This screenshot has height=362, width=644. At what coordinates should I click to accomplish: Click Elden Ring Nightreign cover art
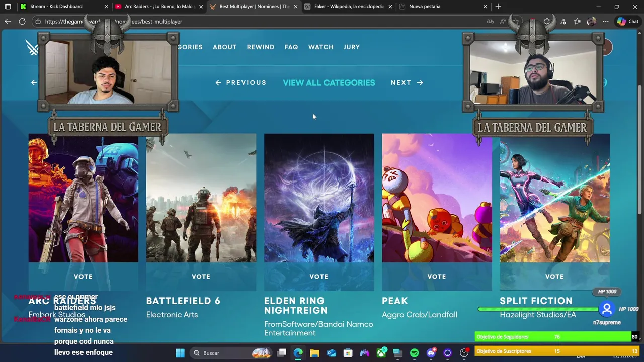(319, 198)
